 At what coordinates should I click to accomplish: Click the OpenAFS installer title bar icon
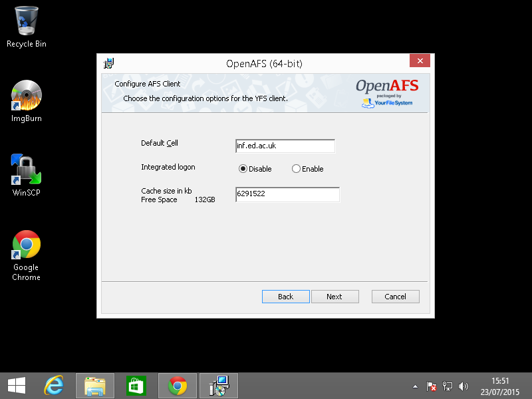(x=108, y=63)
